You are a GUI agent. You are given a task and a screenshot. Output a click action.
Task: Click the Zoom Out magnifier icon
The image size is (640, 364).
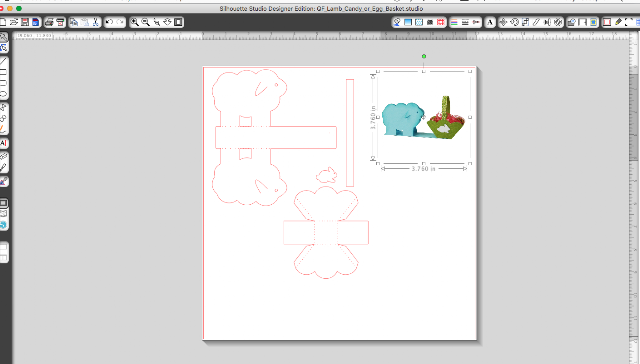[145, 22]
